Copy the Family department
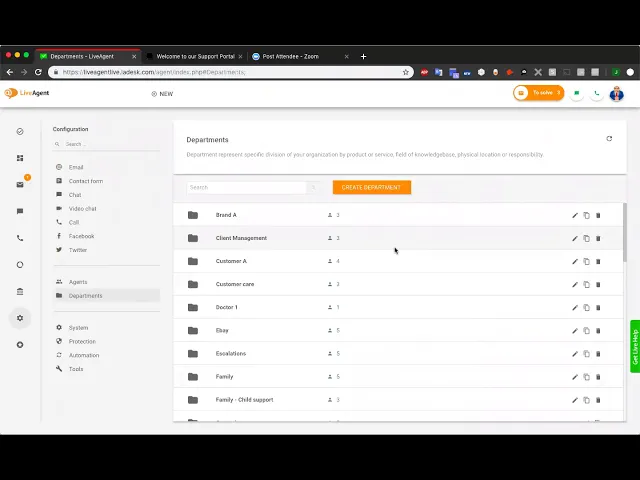Viewport: 640px width, 480px height. (587, 377)
